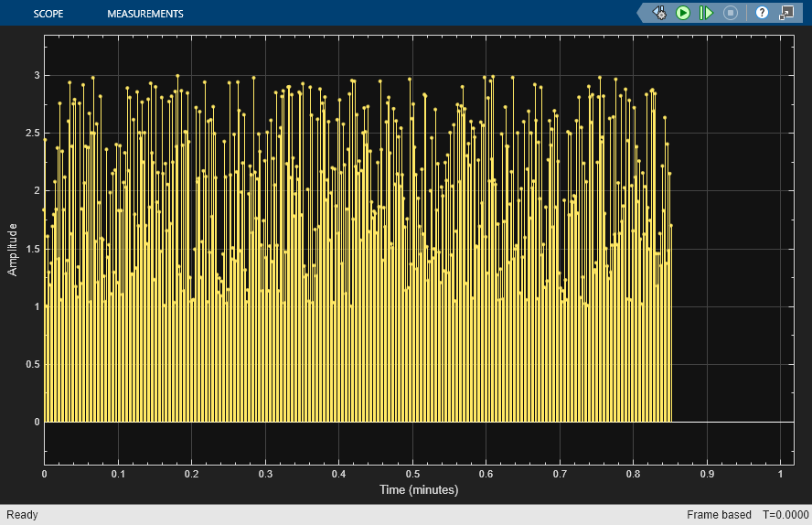
Task: Click the Step Forward icon
Action: [x=706, y=13]
